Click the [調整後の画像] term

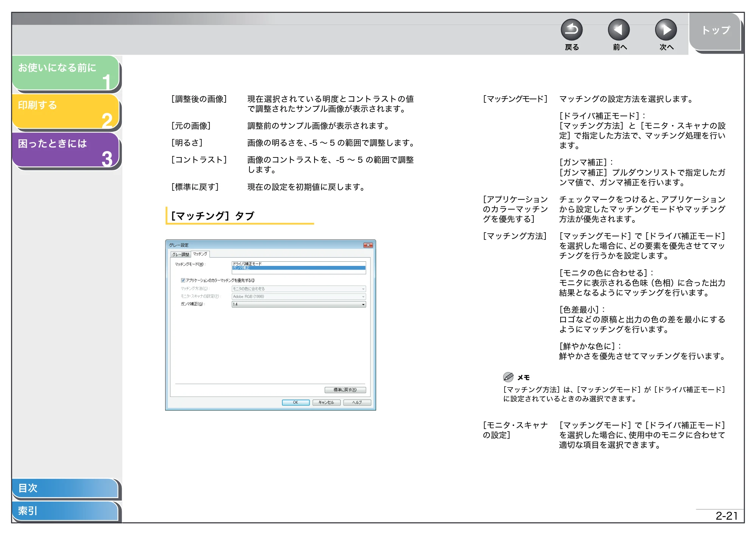click(199, 99)
